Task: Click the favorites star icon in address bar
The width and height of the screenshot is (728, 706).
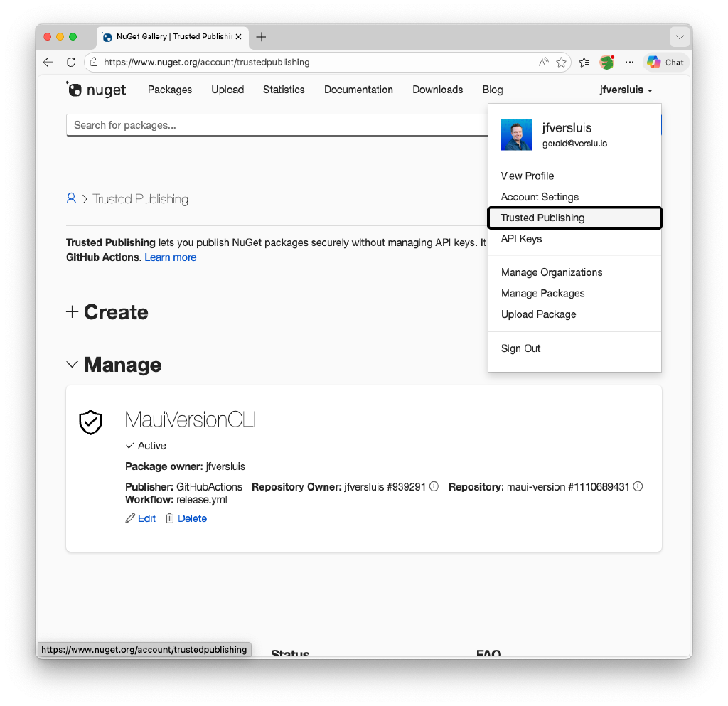Action: (561, 63)
